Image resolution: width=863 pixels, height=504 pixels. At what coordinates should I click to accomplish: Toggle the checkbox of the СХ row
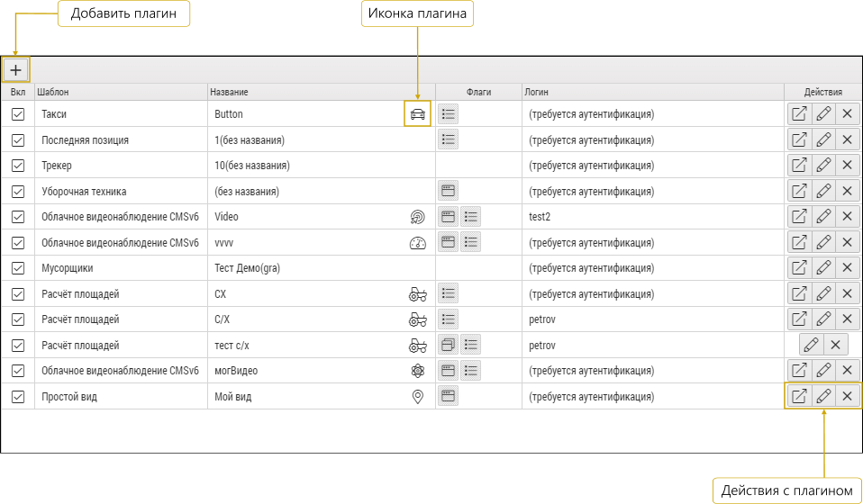(18, 294)
